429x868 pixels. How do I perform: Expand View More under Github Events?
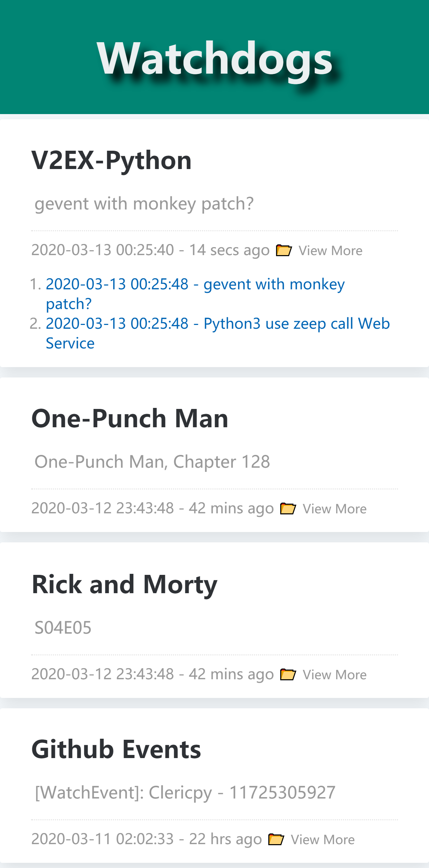[323, 840]
